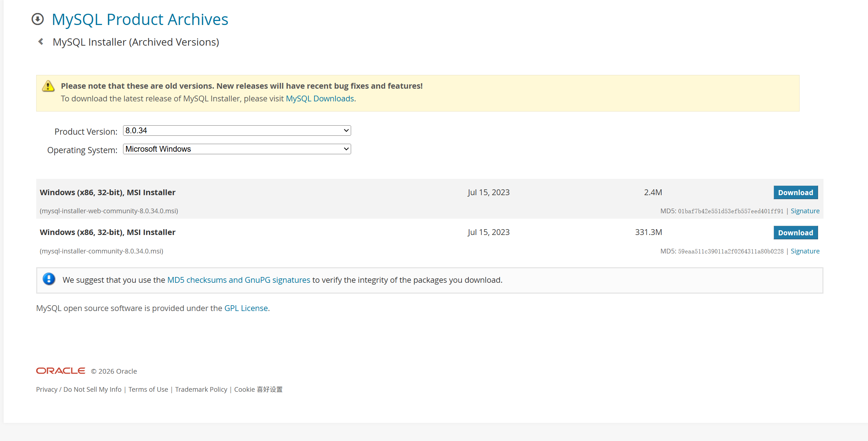Open the Terms of Use footer link
Screen dimensions: 868x441
coord(148,390)
